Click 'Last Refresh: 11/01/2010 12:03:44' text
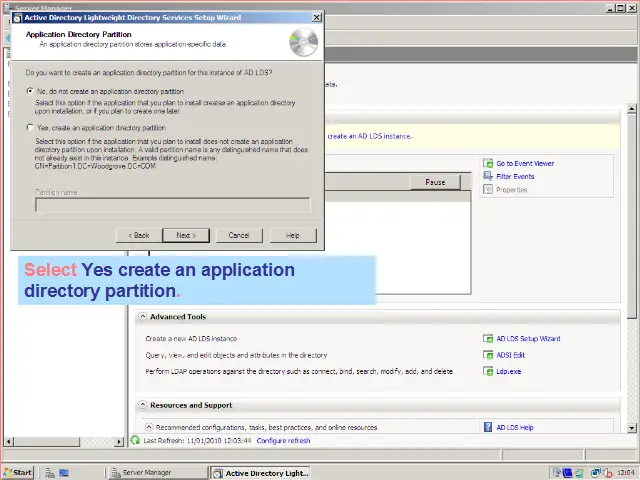Viewport: 640px width, 480px height. (197, 440)
